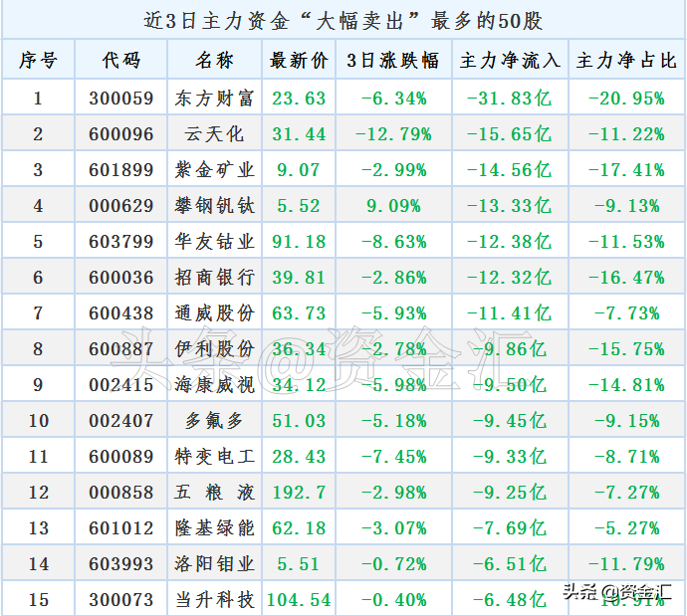Viewport: 687px width, 616px height.
Task: Click the 云天化 stock name cell
Action: click(214, 134)
